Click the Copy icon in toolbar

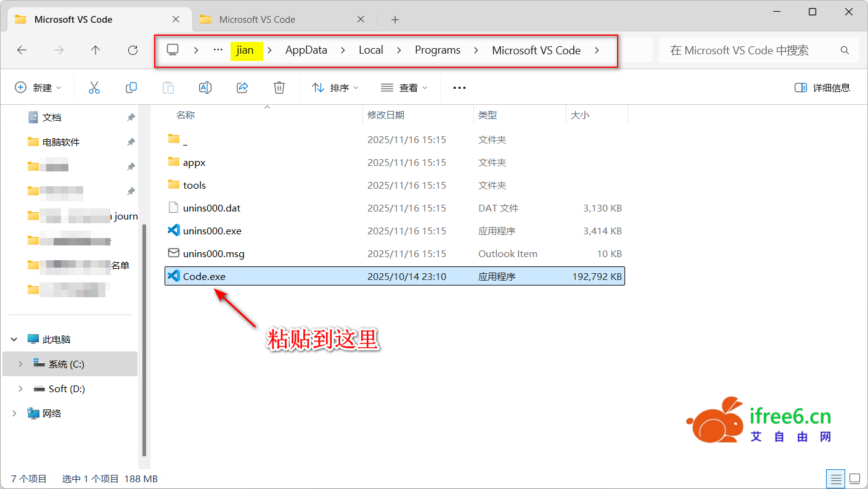pos(131,88)
